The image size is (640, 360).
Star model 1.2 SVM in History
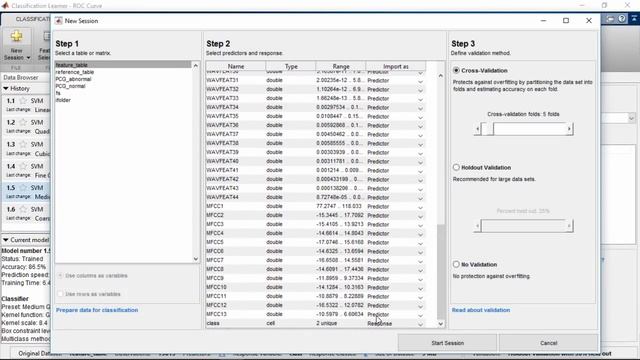23,122
